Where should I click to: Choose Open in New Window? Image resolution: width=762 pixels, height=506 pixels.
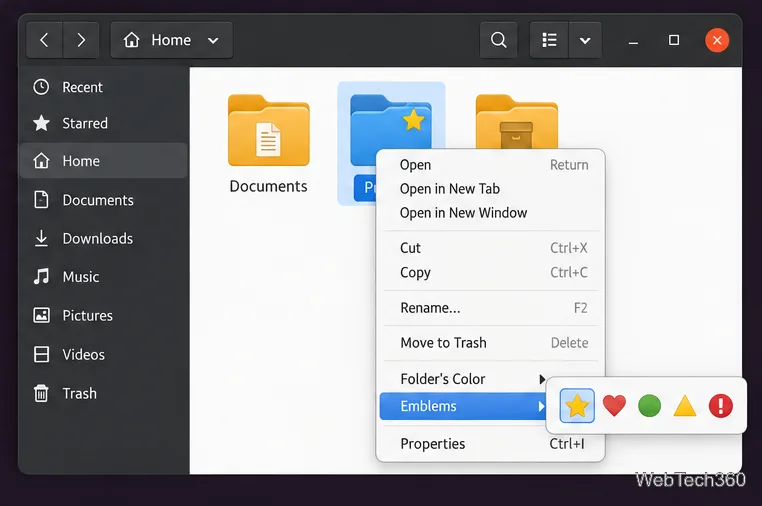(x=491, y=213)
